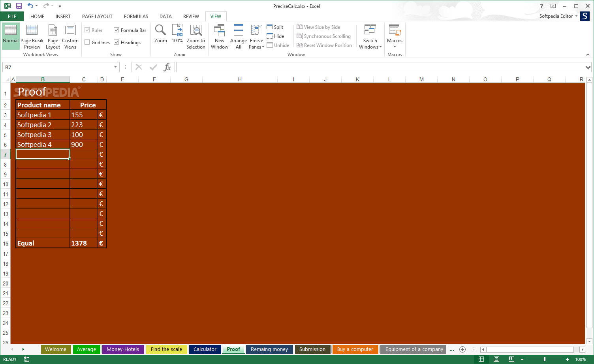Open a New Window
Viewport: 594px width, 364px height.
click(x=220, y=36)
